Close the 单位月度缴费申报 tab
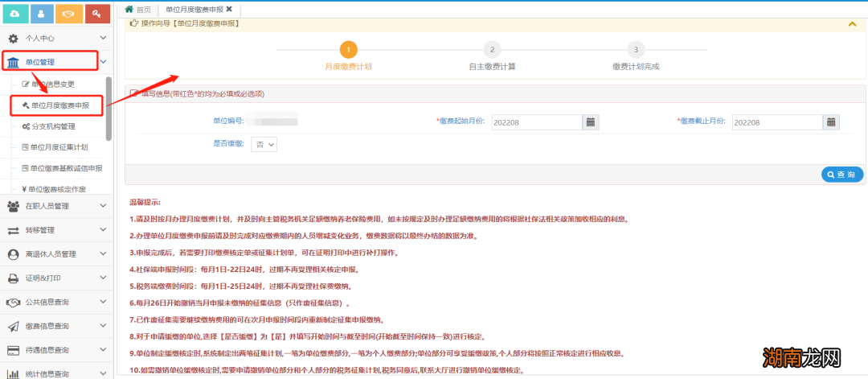The width and height of the screenshot is (868, 379). [229, 9]
